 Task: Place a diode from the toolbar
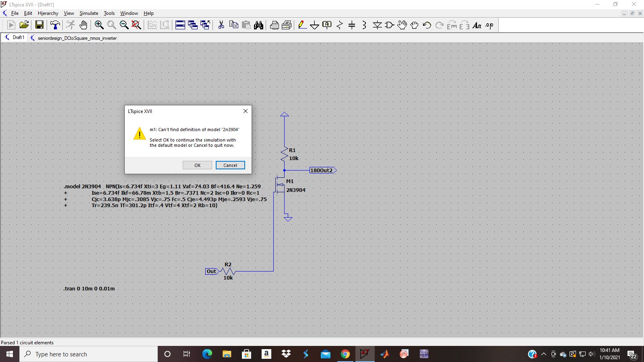[377, 25]
